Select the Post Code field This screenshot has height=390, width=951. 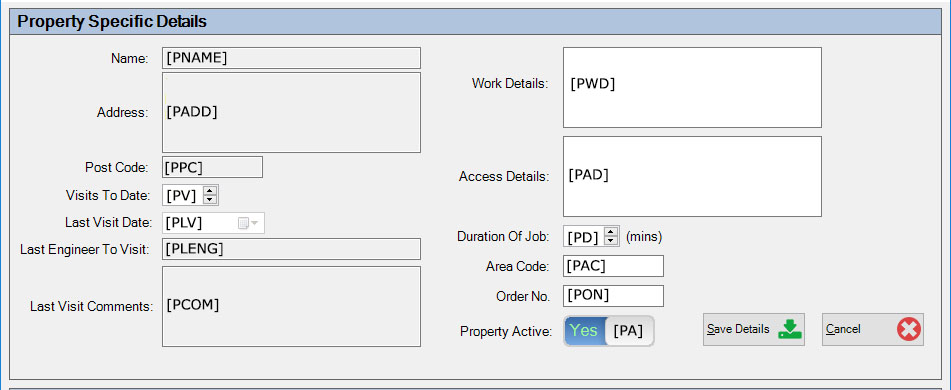[212, 167]
